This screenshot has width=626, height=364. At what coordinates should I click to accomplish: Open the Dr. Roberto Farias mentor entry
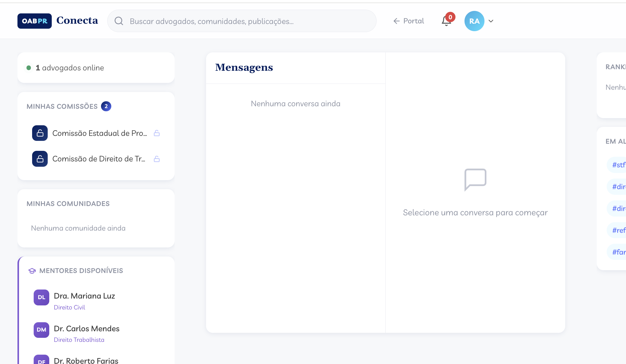pos(86,360)
